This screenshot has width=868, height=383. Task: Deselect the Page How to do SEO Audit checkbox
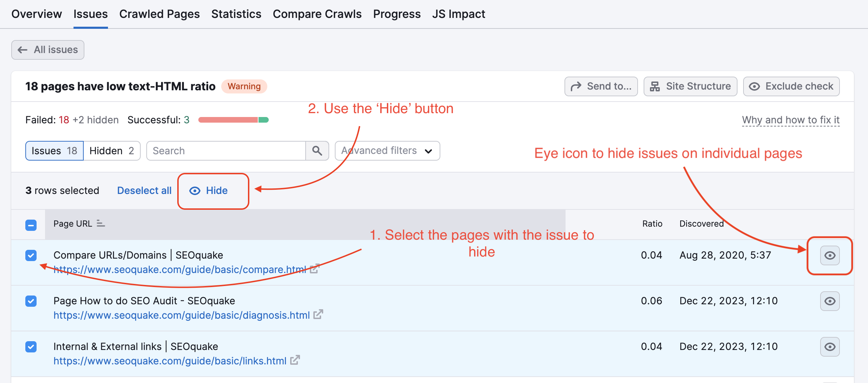tap(31, 301)
